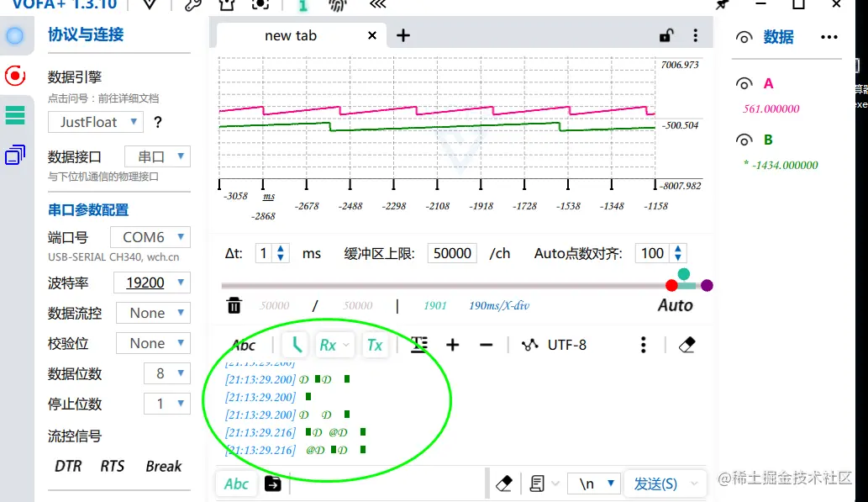Increase console font with plus icon
Viewport: 868px width, 502px height.
click(x=453, y=345)
